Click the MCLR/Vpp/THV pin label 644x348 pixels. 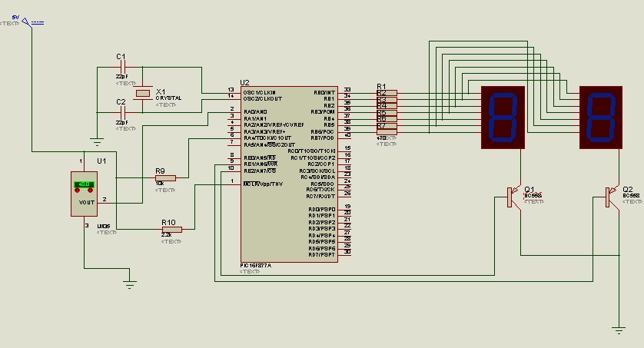tap(264, 184)
